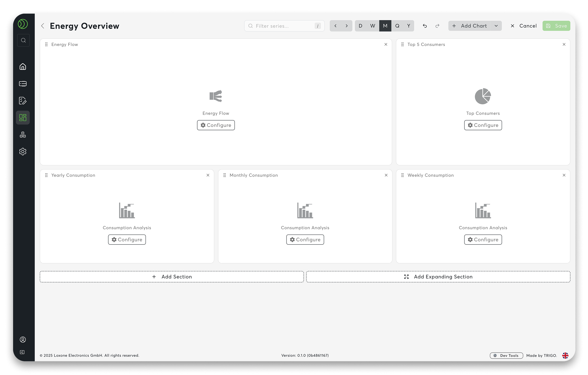
Task: Select the Yearly (Y) time range
Action: click(x=408, y=26)
